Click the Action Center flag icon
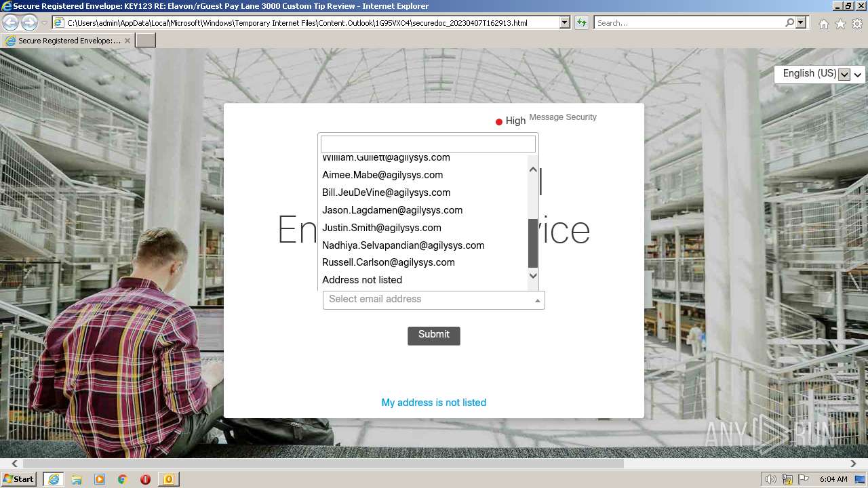The height and width of the screenshot is (488, 868). (x=804, y=479)
